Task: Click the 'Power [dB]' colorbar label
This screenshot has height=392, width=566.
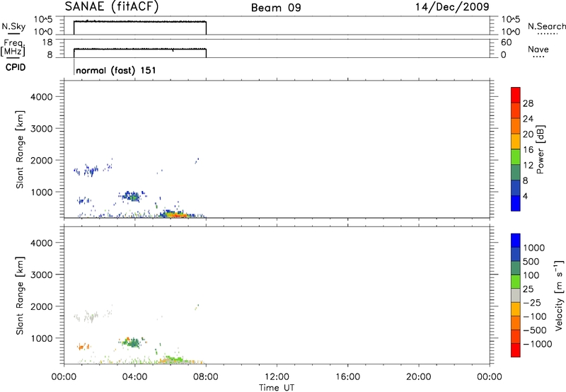Action: pyautogui.click(x=540, y=149)
